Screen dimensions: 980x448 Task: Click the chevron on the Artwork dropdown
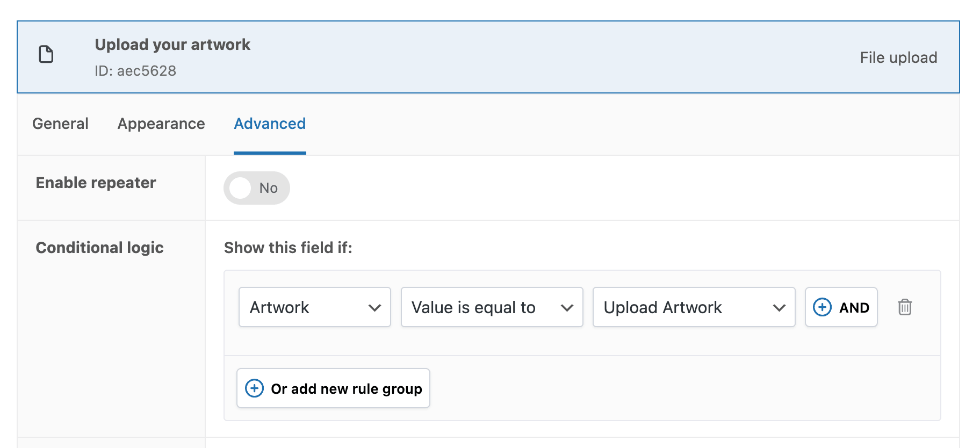[376, 307]
